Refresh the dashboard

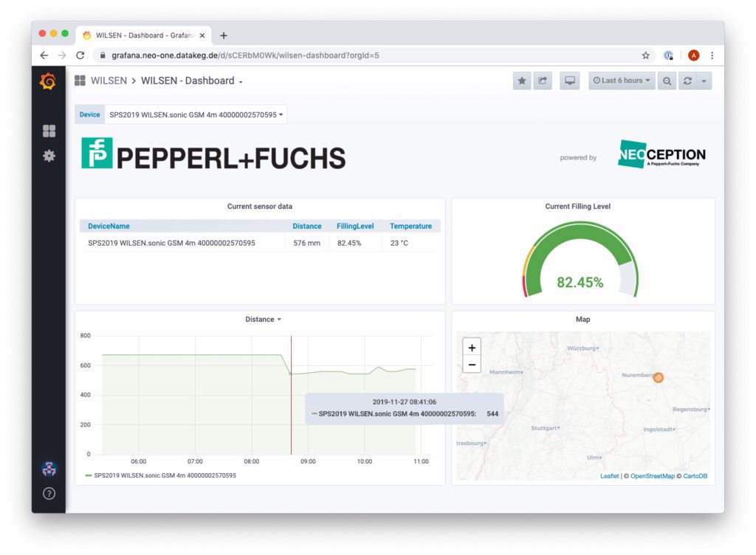(x=687, y=81)
